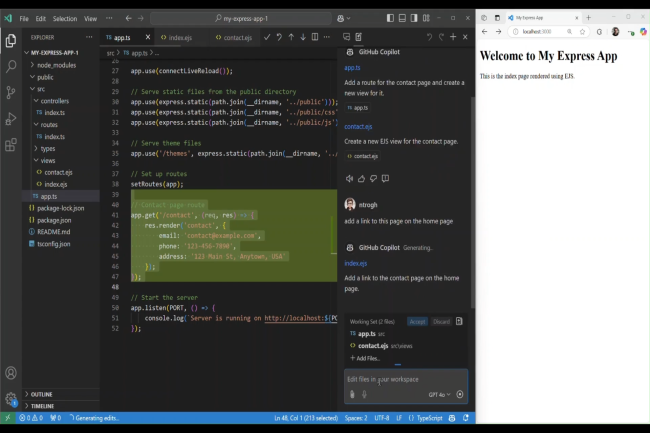
Task: Open the blue contact.ejs link in Copilot response
Action: point(358,127)
